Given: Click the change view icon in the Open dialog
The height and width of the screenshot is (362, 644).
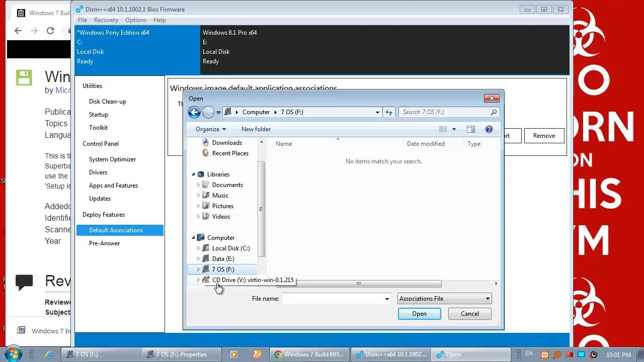Looking at the screenshot, I should coord(443,129).
